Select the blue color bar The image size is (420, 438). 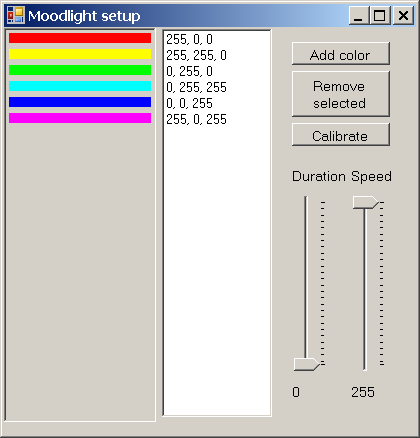coord(80,102)
